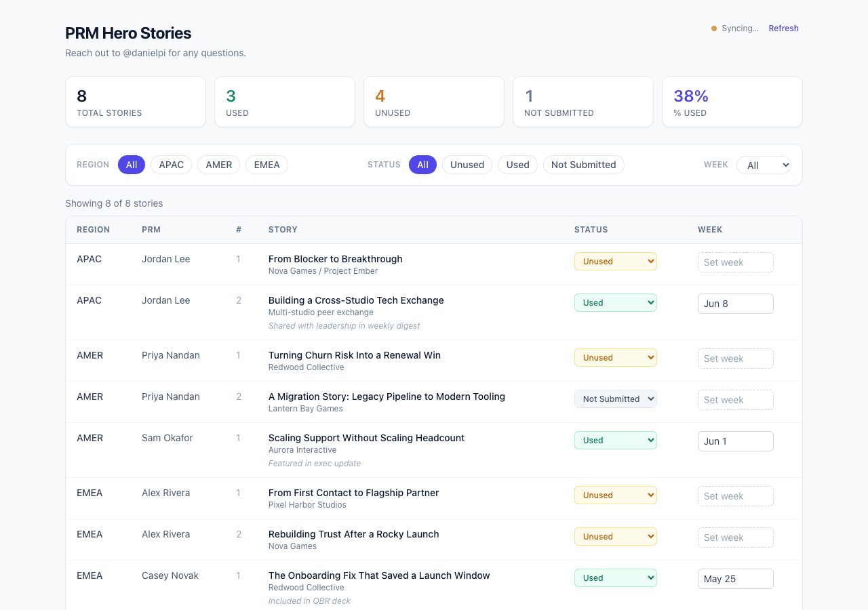
Task: Click the PRM Hero Stories heading
Action: 128,33
